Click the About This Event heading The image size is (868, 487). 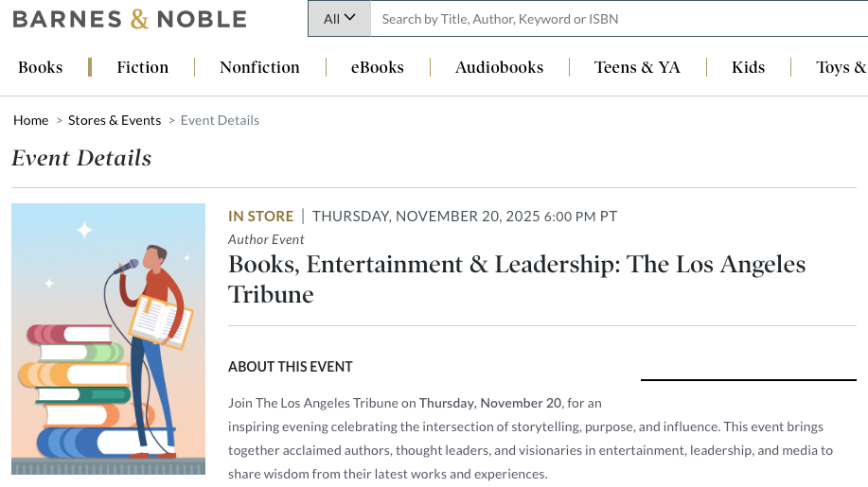[291, 367]
